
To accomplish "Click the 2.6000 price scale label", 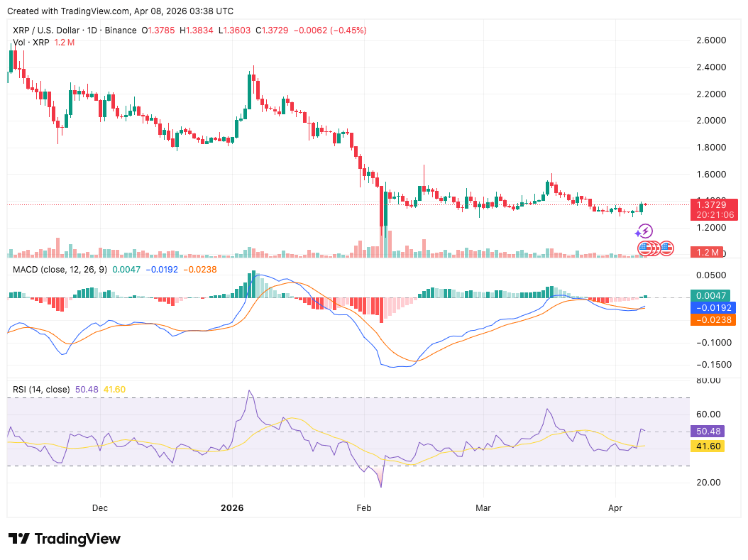I will click(x=710, y=40).
